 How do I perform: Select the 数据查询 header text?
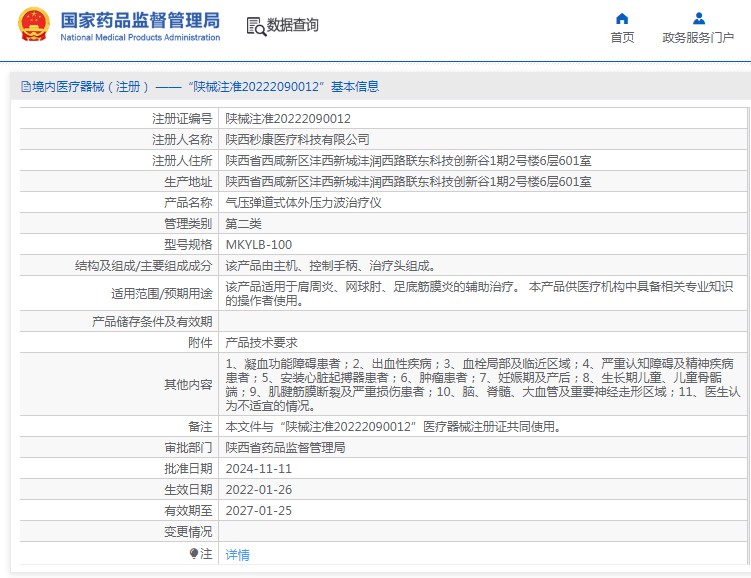[x=292, y=25]
